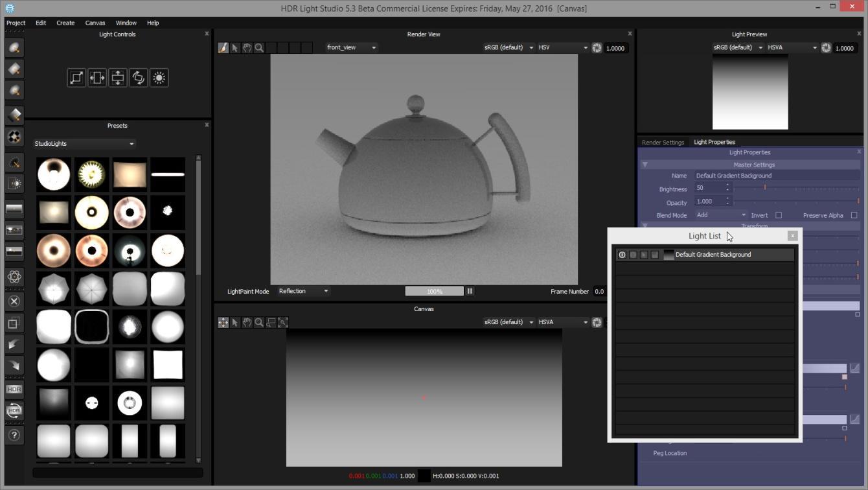Toggle third small box in Light List row
Image resolution: width=868 pixels, height=490 pixels.
click(x=644, y=255)
